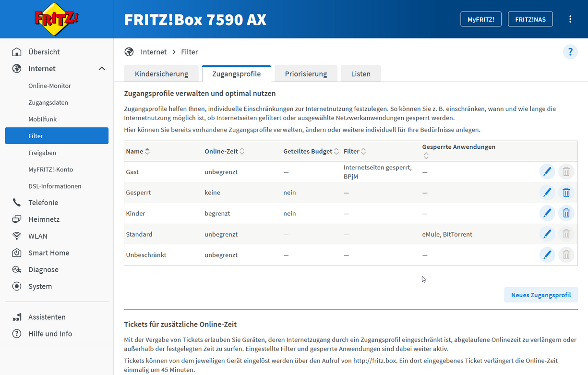Screen dimensions: 588x375
Task: Switch to the Kindersicherung tab
Action: pos(161,74)
